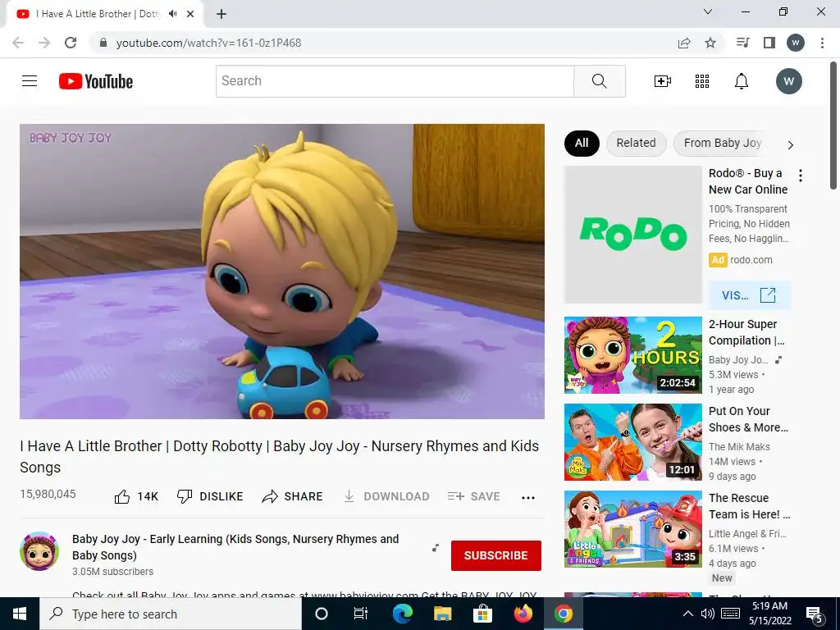Screen dimensions: 840x630
Task: Dislike the video
Action: (210, 496)
